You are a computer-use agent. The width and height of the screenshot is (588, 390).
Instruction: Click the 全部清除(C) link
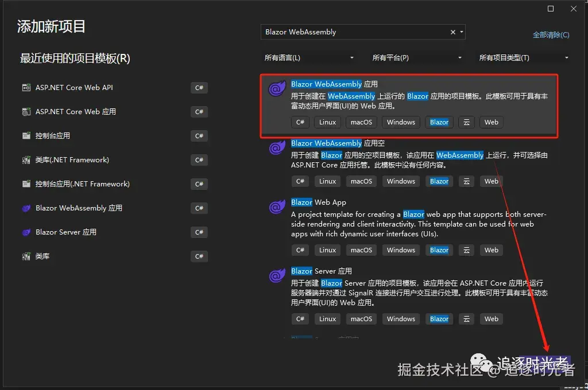551,35
